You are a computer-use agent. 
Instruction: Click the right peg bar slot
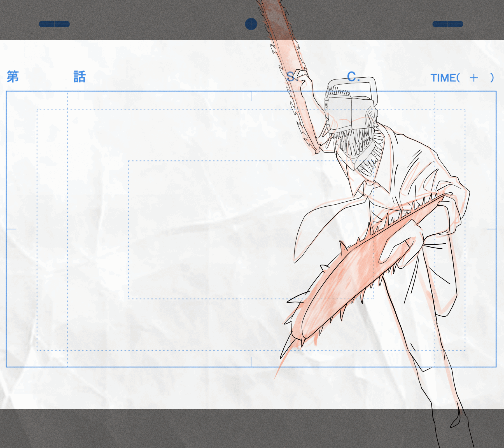coord(448,24)
